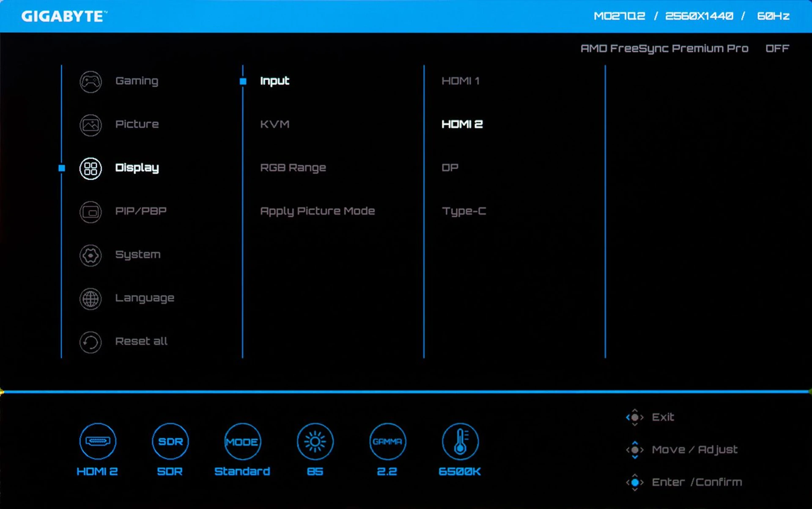This screenshot has height=509, width=812.
Task: Open the Gaming menu
Action: coord(137,81)
